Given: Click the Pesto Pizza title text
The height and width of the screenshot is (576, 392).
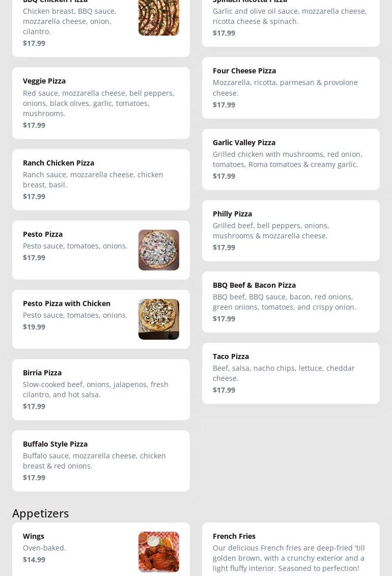Looking at the screenshot, I should click(x=43, y=234).
